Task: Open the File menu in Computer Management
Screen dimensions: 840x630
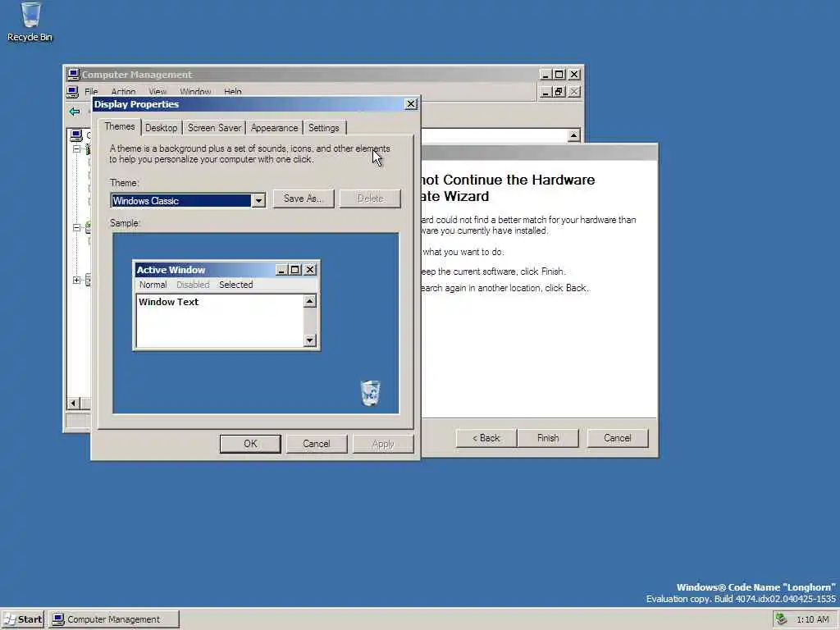Action: (91, 92)
